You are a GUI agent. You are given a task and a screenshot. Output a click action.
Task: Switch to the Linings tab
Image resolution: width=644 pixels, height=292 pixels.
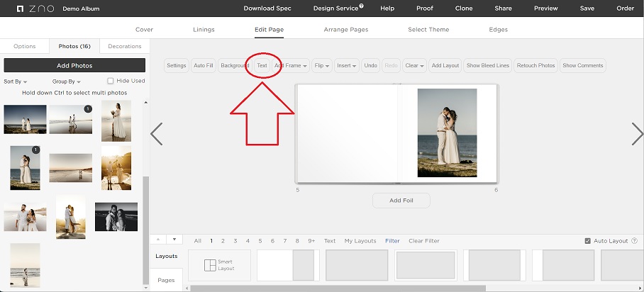tap(204, 30)
